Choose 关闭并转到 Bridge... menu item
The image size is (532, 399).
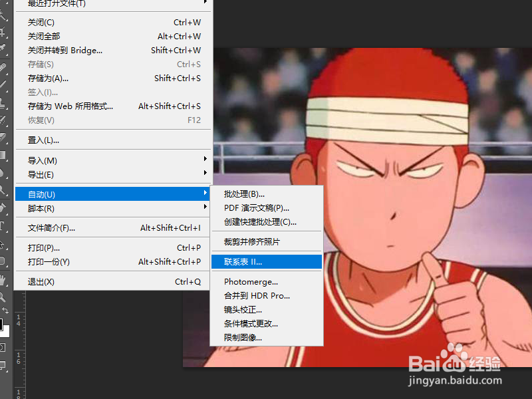point(113,51)
